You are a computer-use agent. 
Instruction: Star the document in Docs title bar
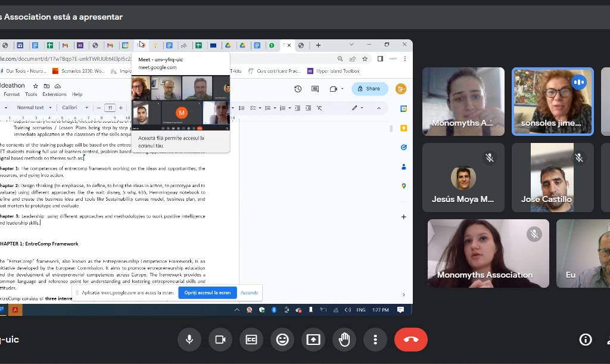pos(36,86)
